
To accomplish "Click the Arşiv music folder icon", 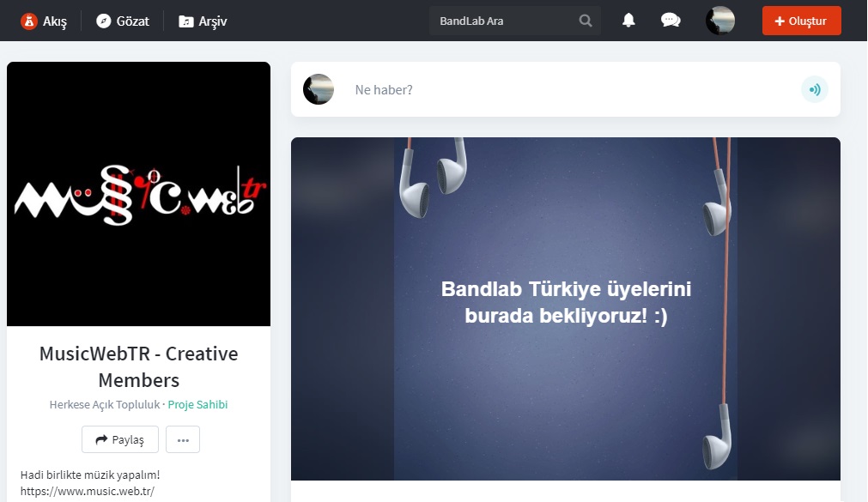I will pos(186,21).
